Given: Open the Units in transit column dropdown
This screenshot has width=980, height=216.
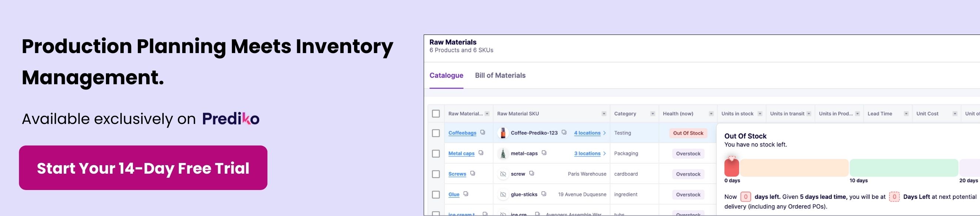Looking at the screenshot, I should (809, 114).
